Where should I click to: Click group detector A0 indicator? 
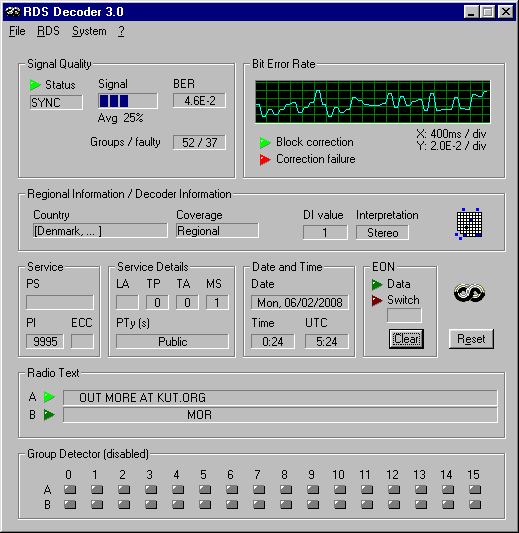point(70,489)
